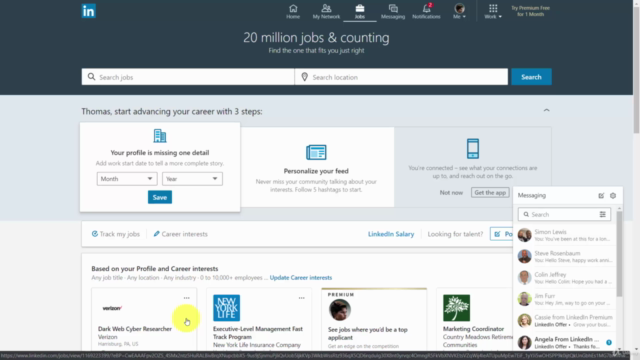The image size is (640, 360).
Task: Open Messaging from the top navigation
Action: coord(393,11)
